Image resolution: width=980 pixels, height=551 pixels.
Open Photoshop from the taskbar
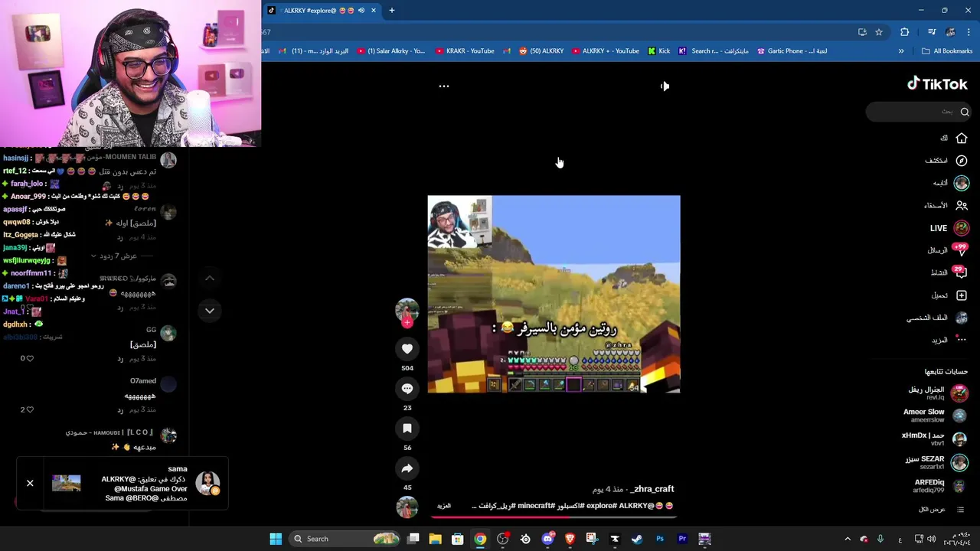[660, 539]
